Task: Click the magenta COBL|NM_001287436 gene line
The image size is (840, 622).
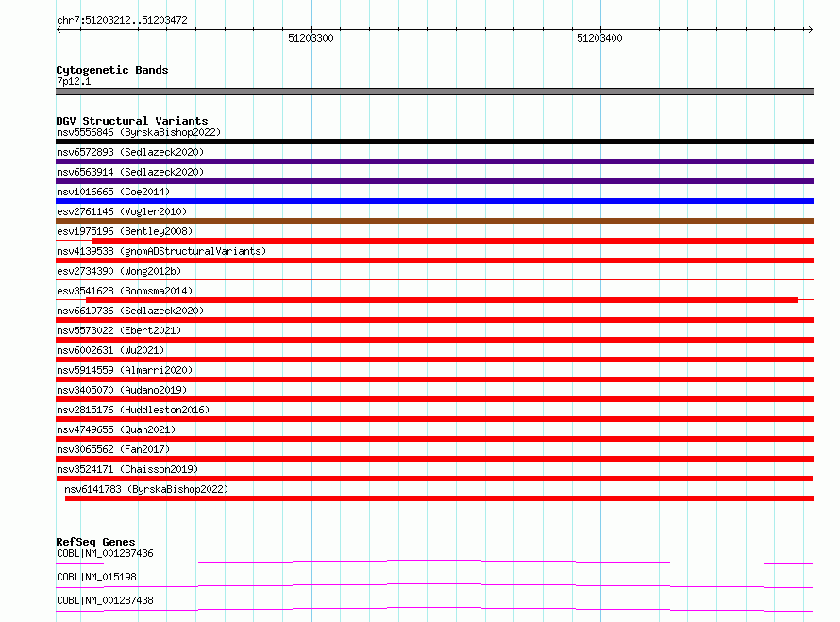Action: tap(434, 562)
